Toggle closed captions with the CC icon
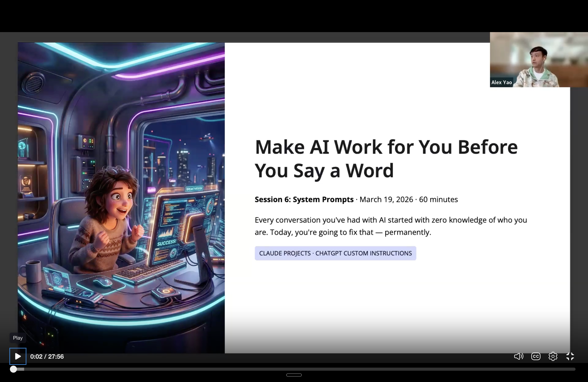The height and width of the screenshot is (382, 588). coord(536,356)
